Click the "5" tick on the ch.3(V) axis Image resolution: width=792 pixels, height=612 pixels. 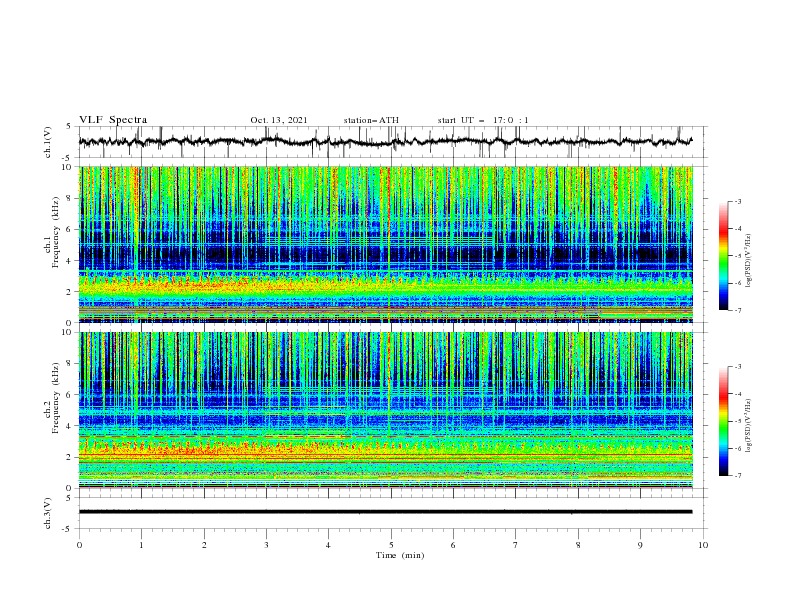click(69, 498)
